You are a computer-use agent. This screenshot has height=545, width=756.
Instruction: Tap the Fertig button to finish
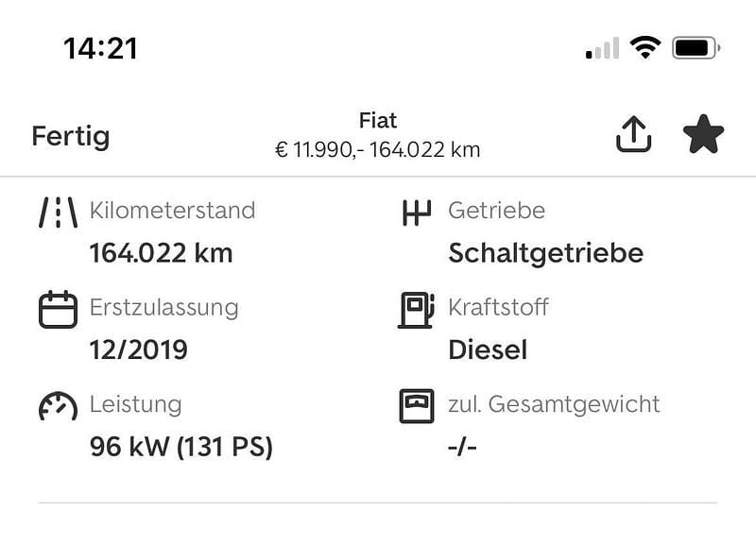pos(70,135)
